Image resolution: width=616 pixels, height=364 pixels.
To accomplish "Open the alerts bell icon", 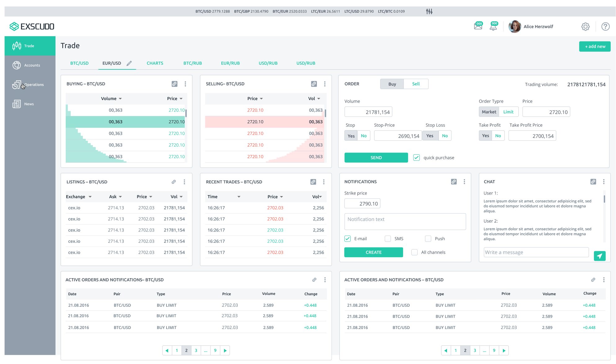I will [493, 26].
